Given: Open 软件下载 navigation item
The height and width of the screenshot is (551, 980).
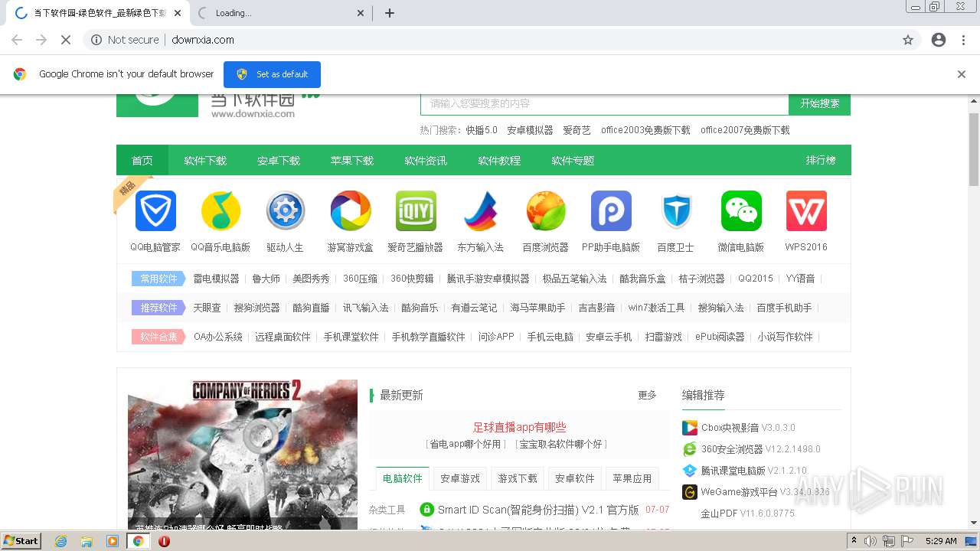Looking at the screenshot, I should click(205, 161).
